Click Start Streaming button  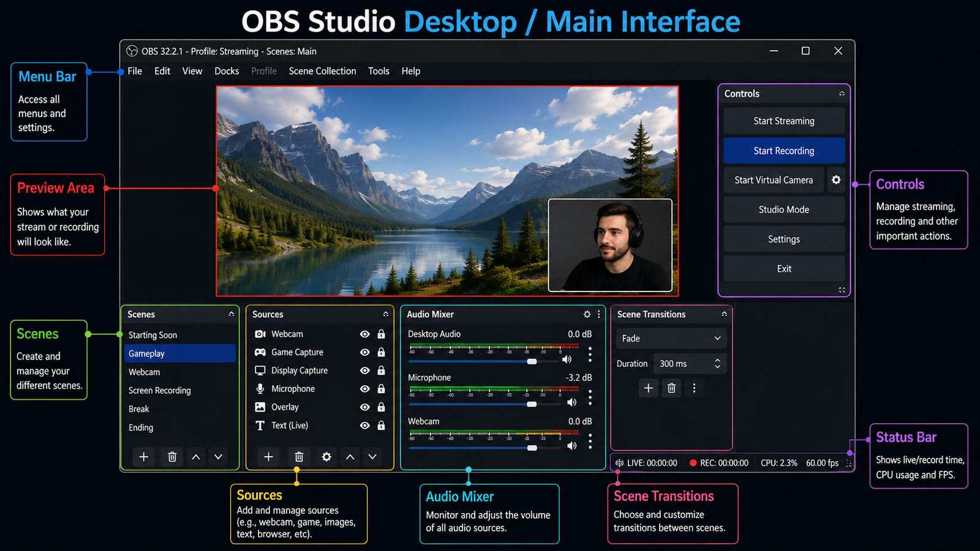click(784, 121)
